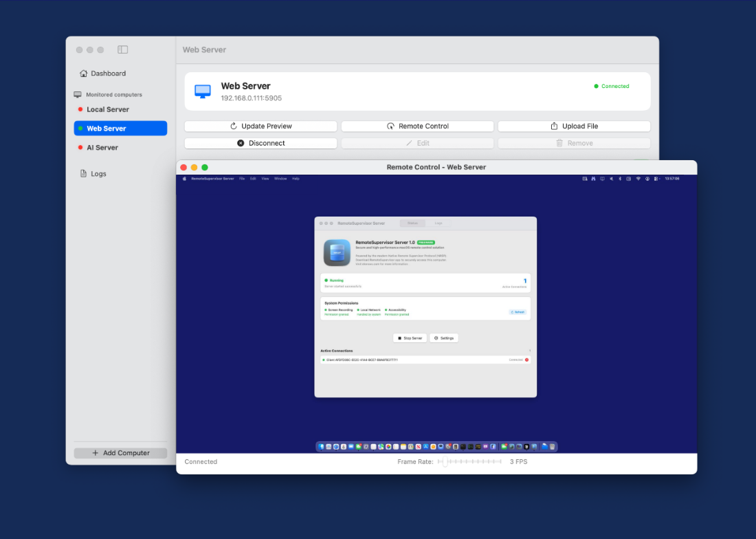Screen dimensions: 756x539
Task: Click the Accessibility permission label
Action: [397, 310]
